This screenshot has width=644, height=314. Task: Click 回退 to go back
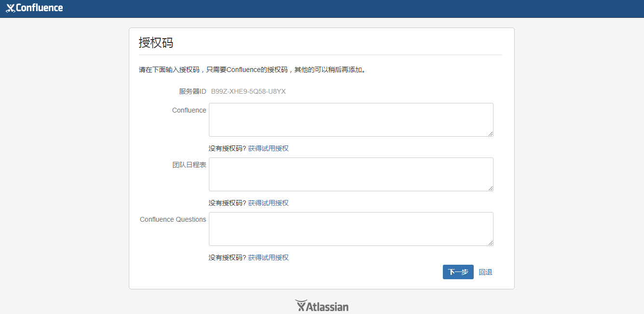tap(486, 272)
